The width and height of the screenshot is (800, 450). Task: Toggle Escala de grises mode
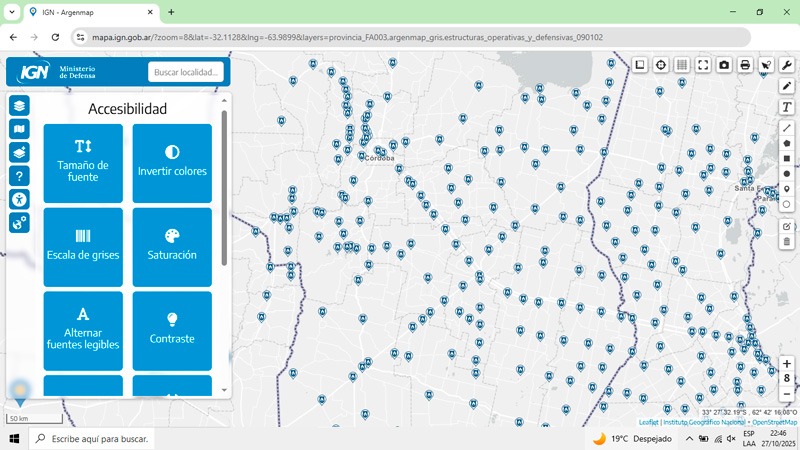[x=83, y=247]
